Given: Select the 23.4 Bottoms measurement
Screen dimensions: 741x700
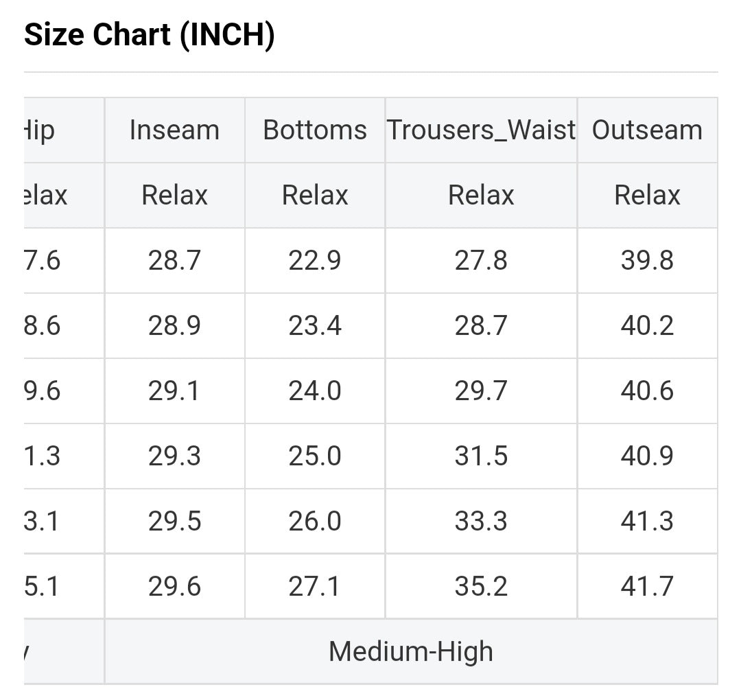Looking at the screenshot, I should pyautogui.click(x=315, y=326).
